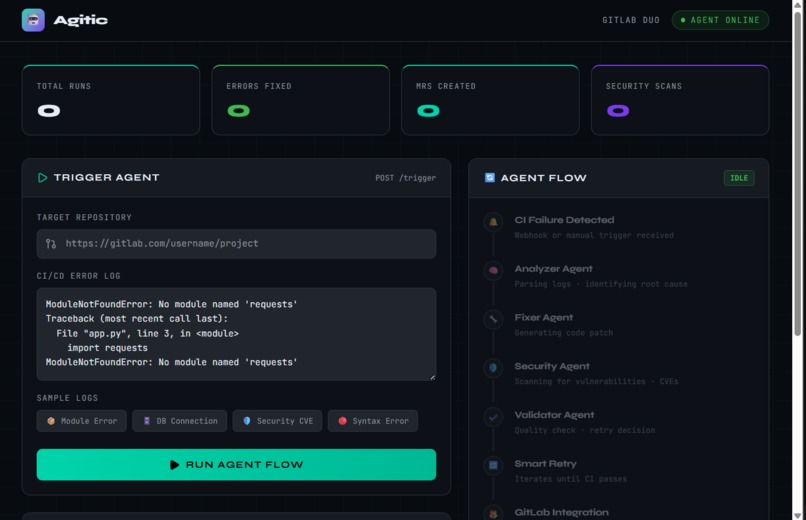The image size is (806, 520).
Task: Click the Security Scans purple zero counter
Action: [x=618, y=110]
